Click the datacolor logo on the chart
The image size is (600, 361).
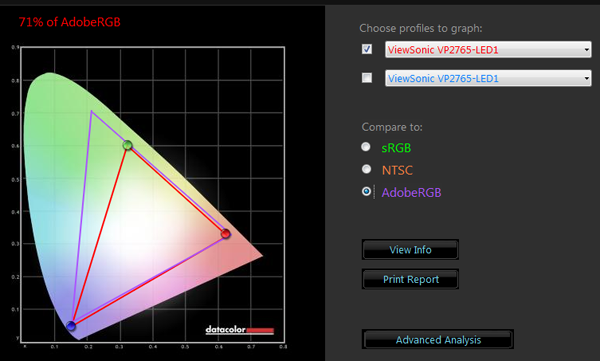(240, 330)
